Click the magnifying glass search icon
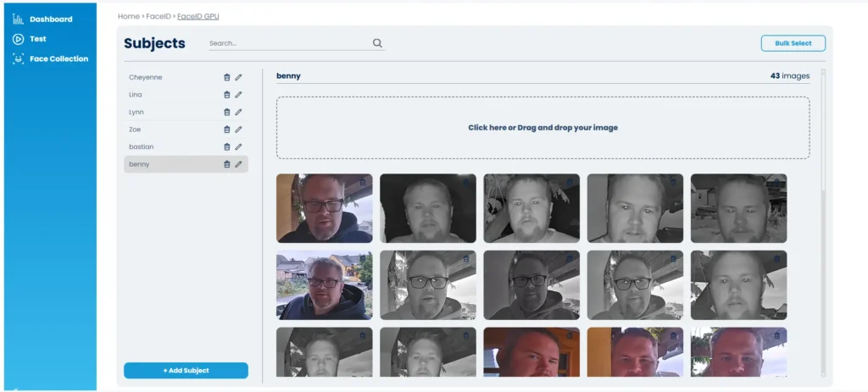This screenshot has height=392, width=868. click(377, 43)
